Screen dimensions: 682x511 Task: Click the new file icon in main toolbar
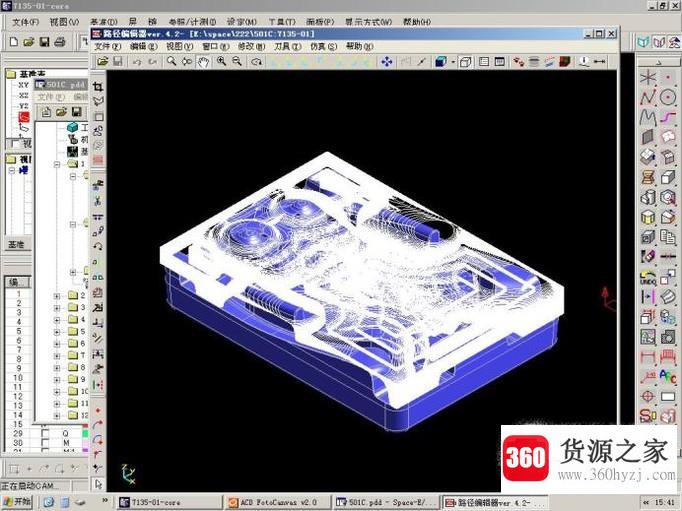[14, 42]
